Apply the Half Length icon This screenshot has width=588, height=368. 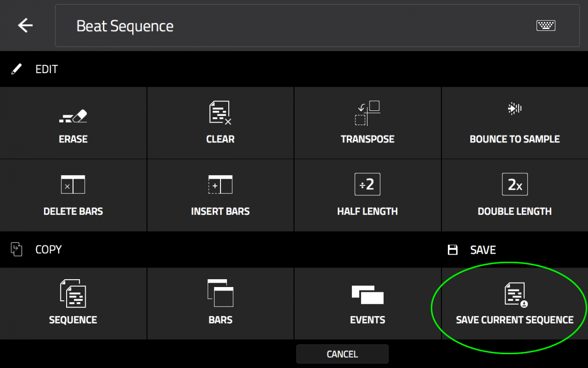click(x=367, y=184)
